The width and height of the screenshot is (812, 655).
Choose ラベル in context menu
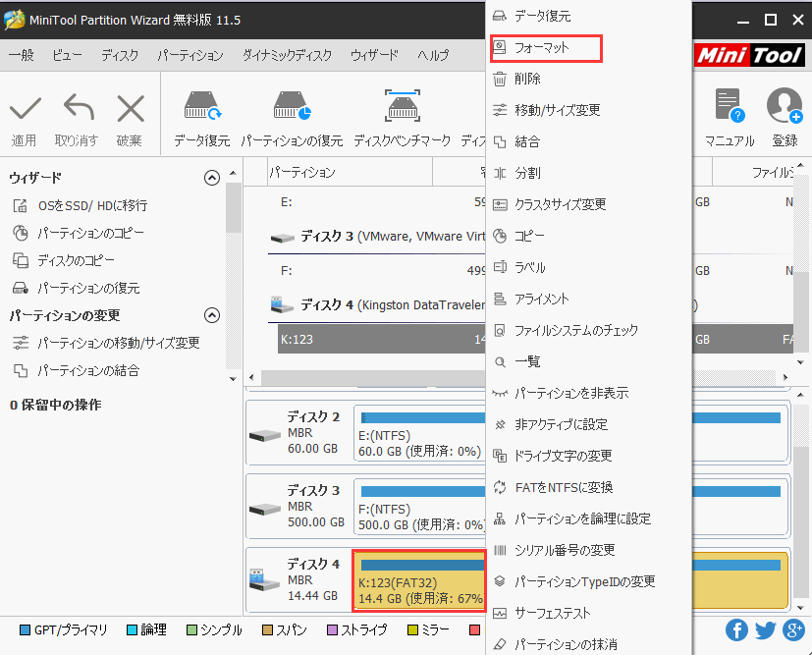pos(589,268)
